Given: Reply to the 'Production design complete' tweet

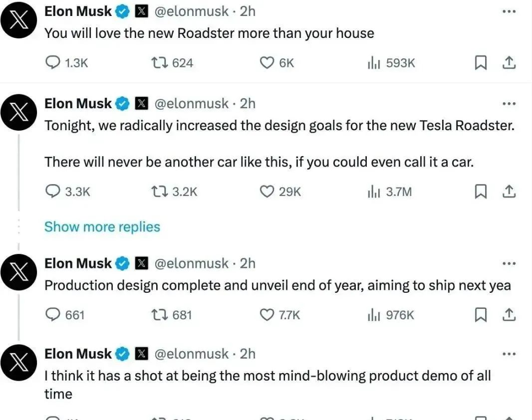Looking at the screenshot, I should click(52, 315).
